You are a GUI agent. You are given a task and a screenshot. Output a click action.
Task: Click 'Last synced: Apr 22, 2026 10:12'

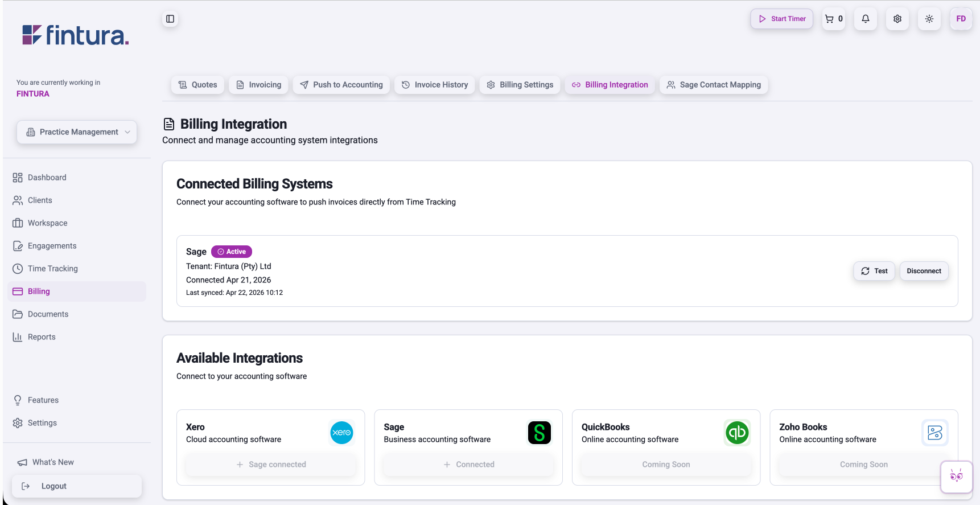pyautogui.click(x=234, y=293)
